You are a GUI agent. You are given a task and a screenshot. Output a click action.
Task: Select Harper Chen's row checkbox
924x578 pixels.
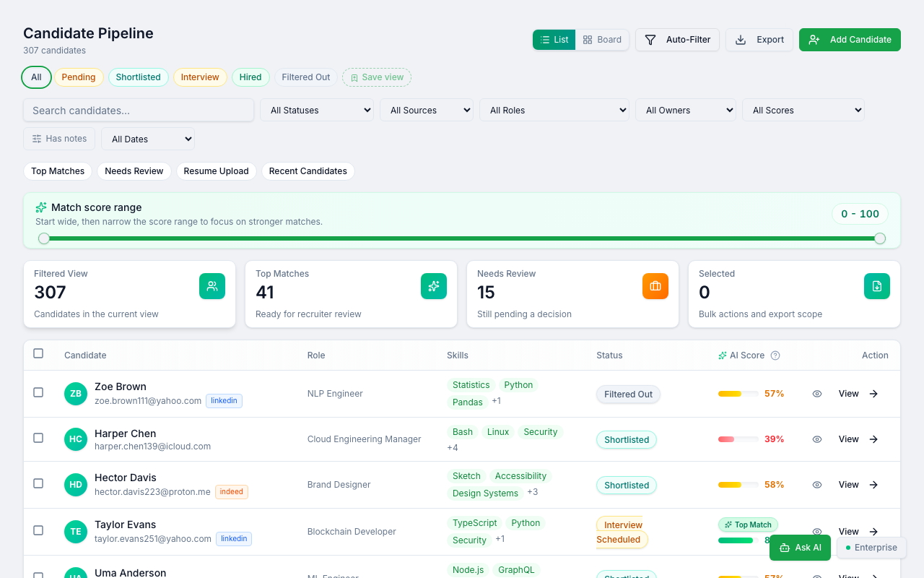(38, 438)
